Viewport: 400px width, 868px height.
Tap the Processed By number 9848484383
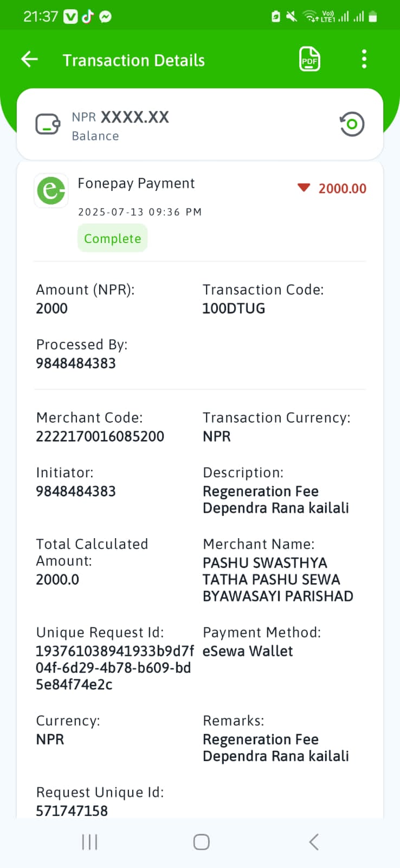pyautogui.click(x=76, y=363)
